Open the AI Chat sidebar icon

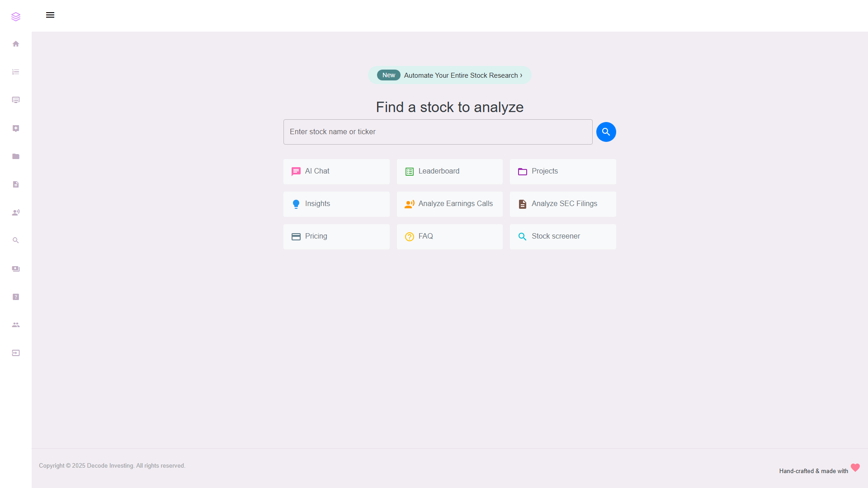tap(16, 100)
